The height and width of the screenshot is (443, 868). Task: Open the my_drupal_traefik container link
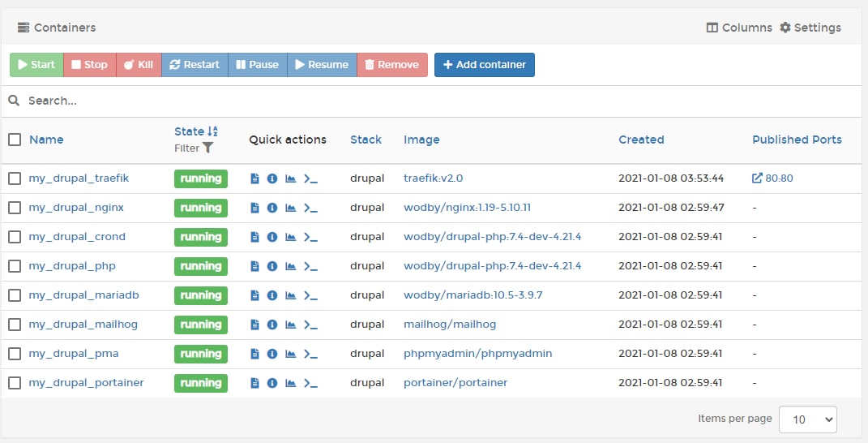coord(79,178)
